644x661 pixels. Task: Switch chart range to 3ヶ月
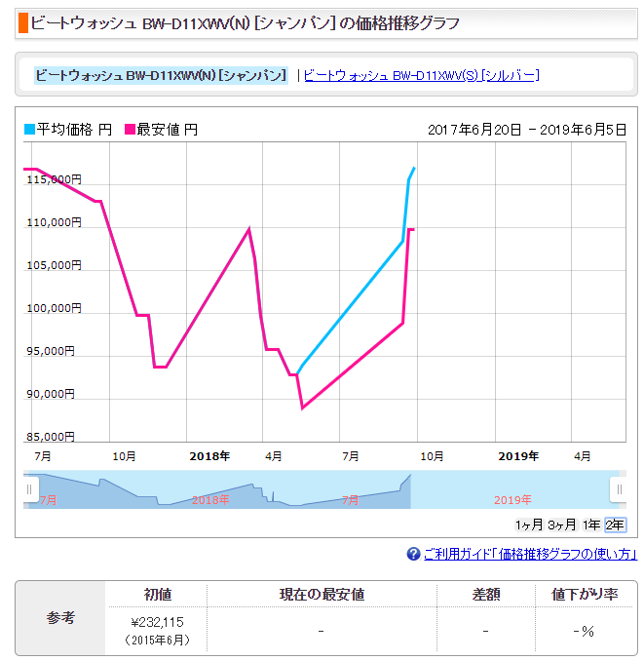coord(561,525)
